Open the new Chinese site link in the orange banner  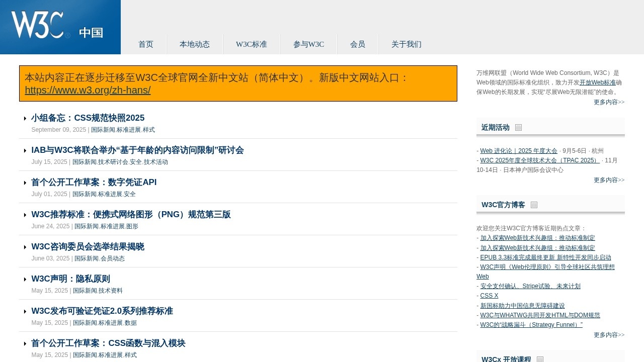point(88,90)
